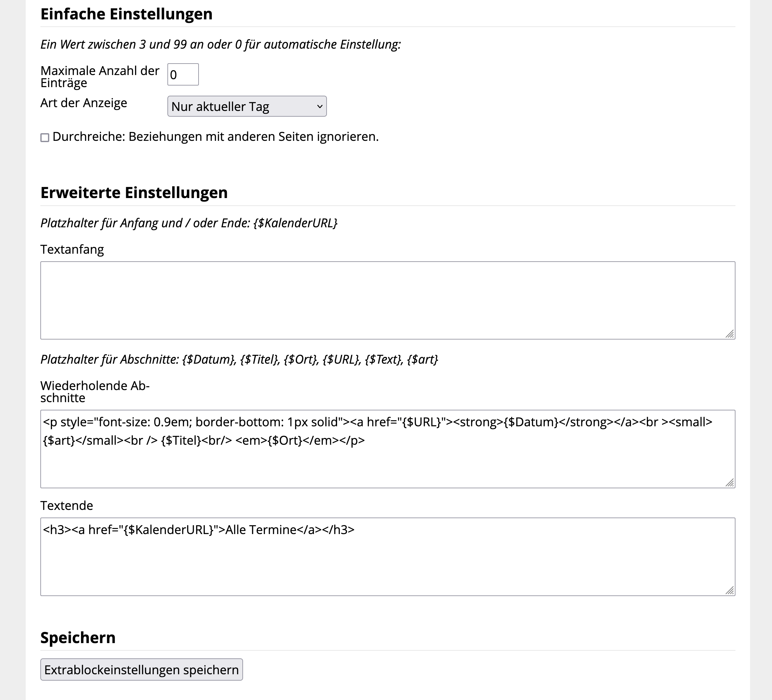Focus the empty Textanfang text area

point(387,300)
